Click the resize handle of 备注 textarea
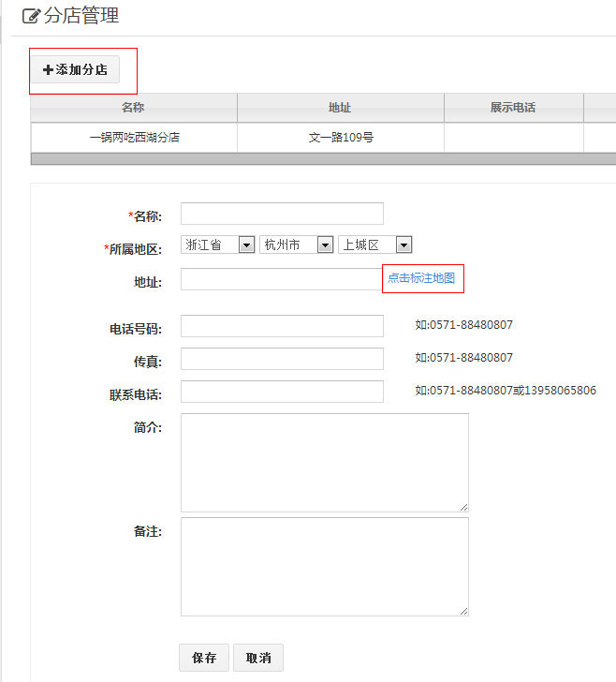The width and height of the screenshot is (616, 682). click(463, 611)
